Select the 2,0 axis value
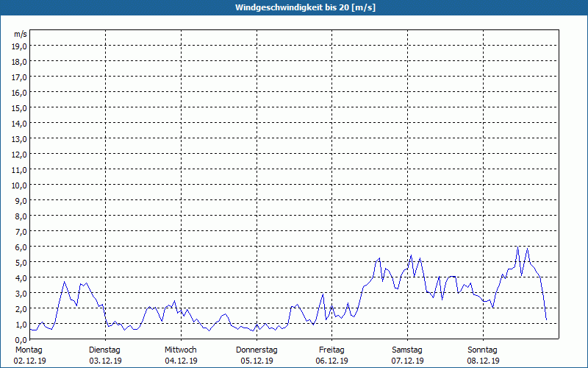The width and height of the screenshot is (588, 368). click(x=21, y=309)
